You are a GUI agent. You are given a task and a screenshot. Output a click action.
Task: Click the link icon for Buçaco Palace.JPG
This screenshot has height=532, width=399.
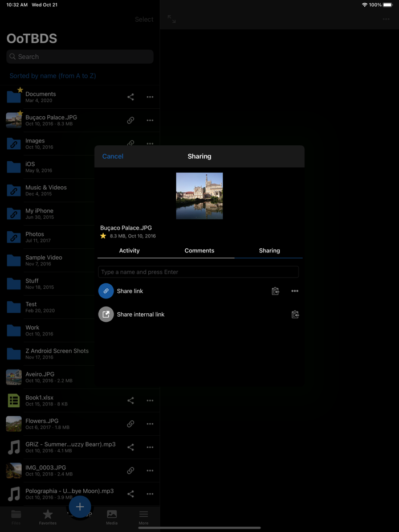[x=131, y=120]
